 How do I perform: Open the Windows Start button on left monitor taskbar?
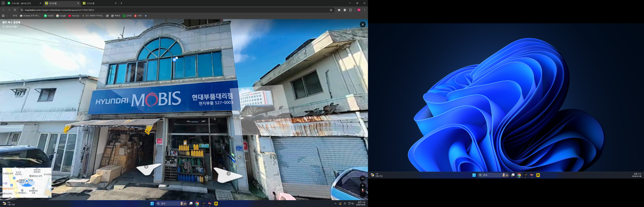[152, 203]
